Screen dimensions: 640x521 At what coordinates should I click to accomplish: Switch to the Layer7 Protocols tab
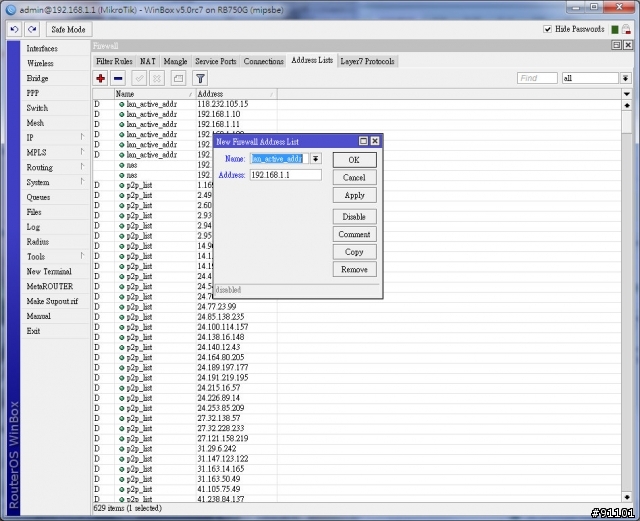[x=367, y=61]
